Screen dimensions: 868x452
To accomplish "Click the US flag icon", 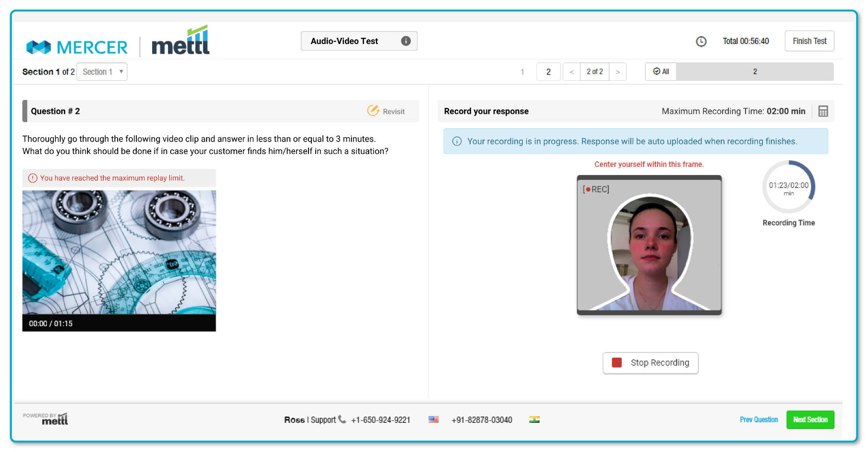I will point(433,419).
